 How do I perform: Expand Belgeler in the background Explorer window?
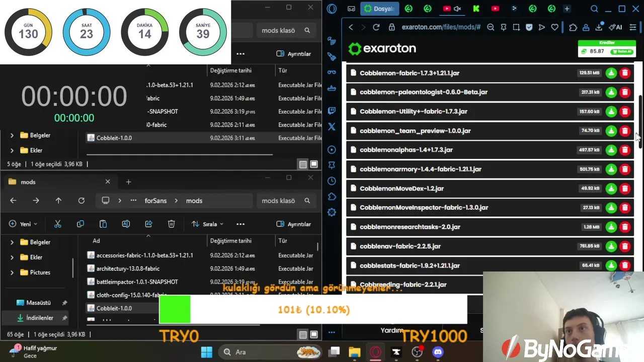(x=12, y=135)
